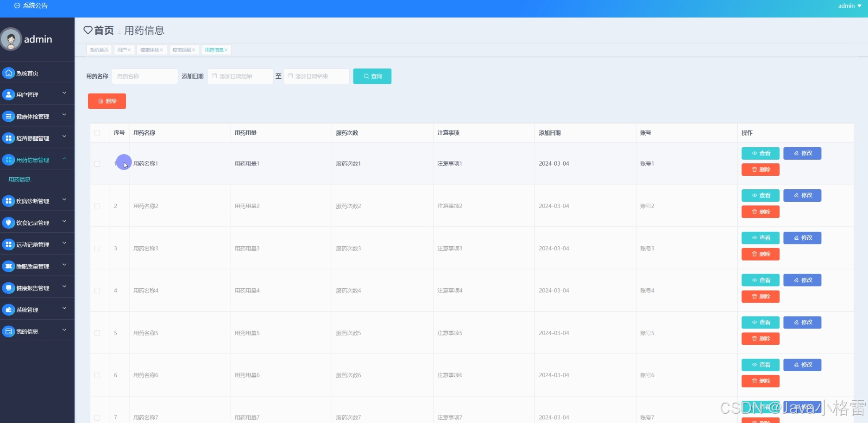
Task: Click the 查询 search button
Action: [x=372, y=76]
